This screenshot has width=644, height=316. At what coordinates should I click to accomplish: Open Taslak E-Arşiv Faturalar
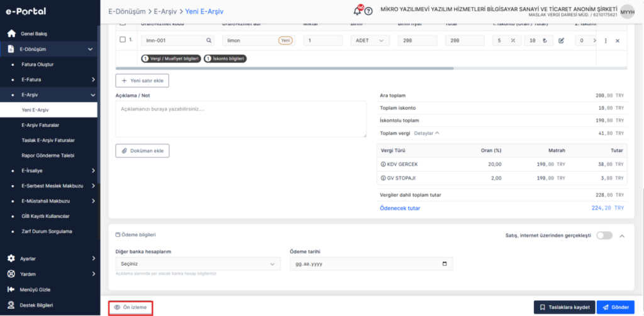(48, 140)
